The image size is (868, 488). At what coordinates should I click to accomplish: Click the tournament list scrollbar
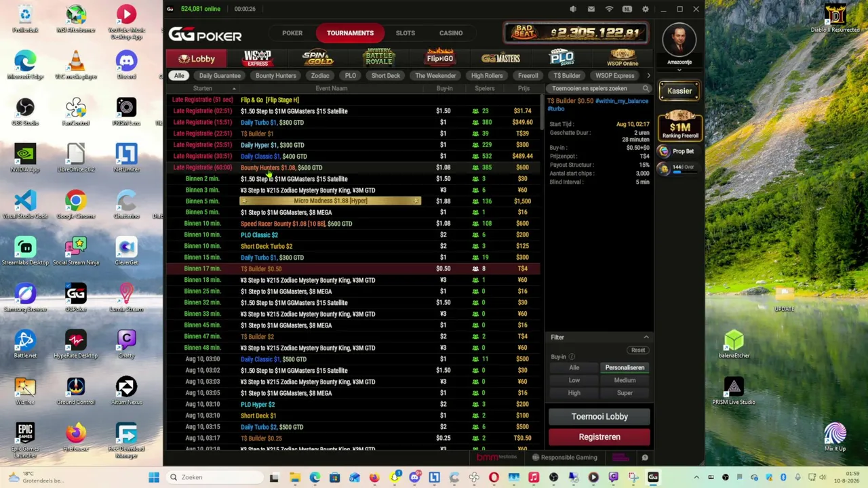[x=542, y=112]
